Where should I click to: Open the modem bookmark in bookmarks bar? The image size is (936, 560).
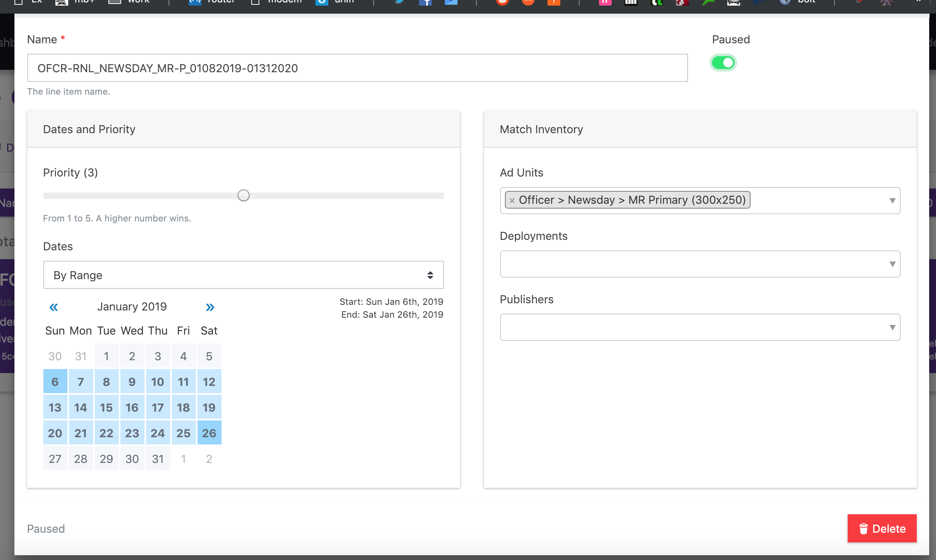277,2
